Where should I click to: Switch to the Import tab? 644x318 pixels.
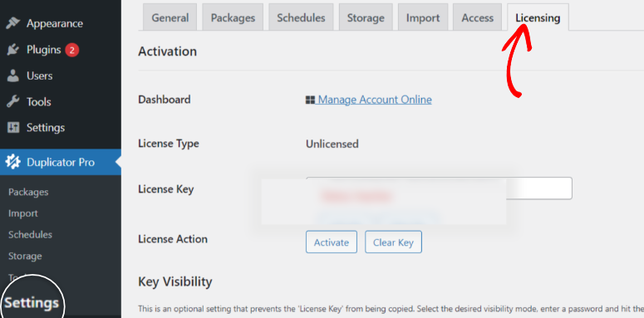click(x=423, y=17)
